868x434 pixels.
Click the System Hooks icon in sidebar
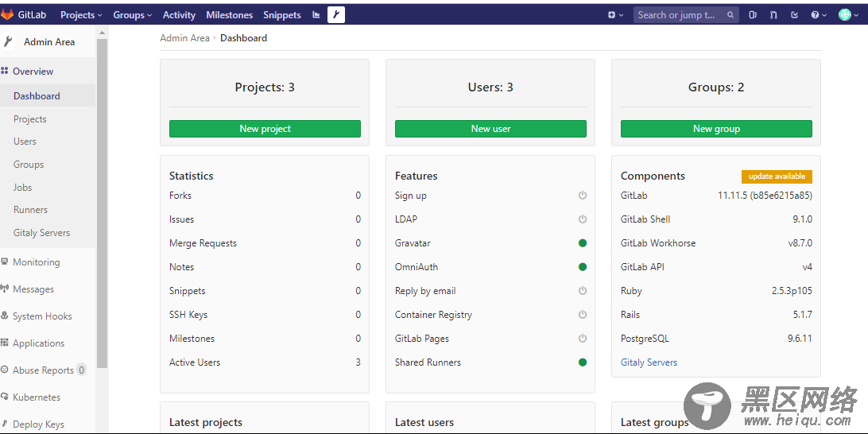pyautogui.click(x=5, y=316)
